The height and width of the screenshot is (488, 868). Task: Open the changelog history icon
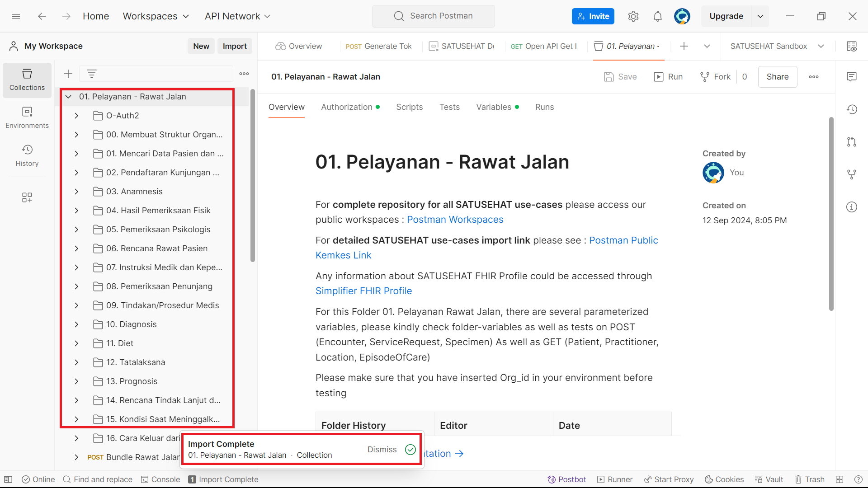click(x=852, y=109)
